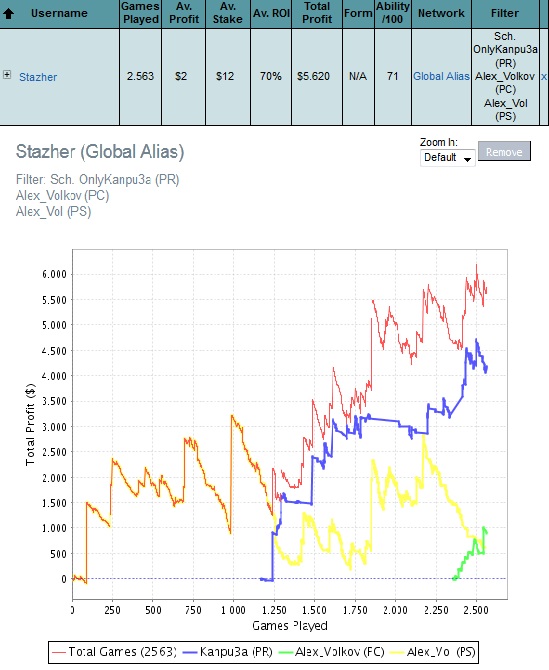Open the Stazher username link
The height and width of the screenshot is (670, 549).
click(x=38, y=77)
